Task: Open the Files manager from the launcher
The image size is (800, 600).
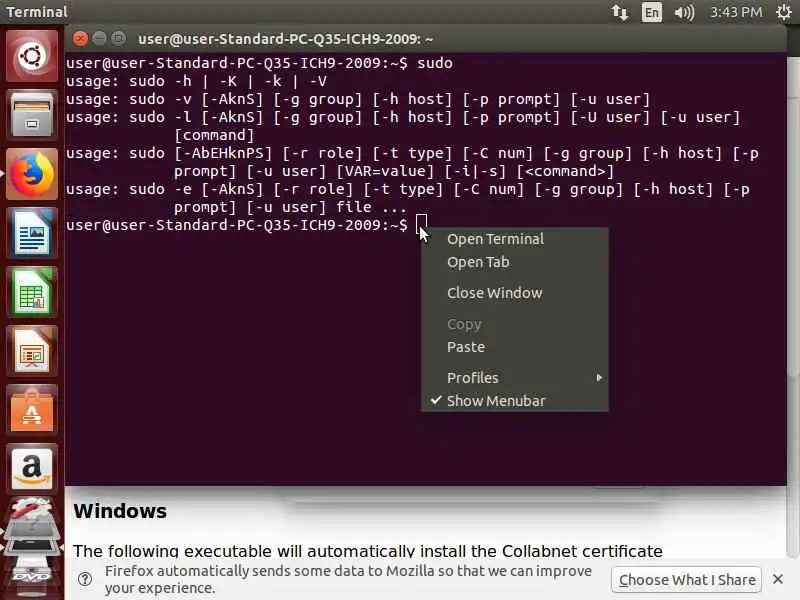Action: (32, 114)
